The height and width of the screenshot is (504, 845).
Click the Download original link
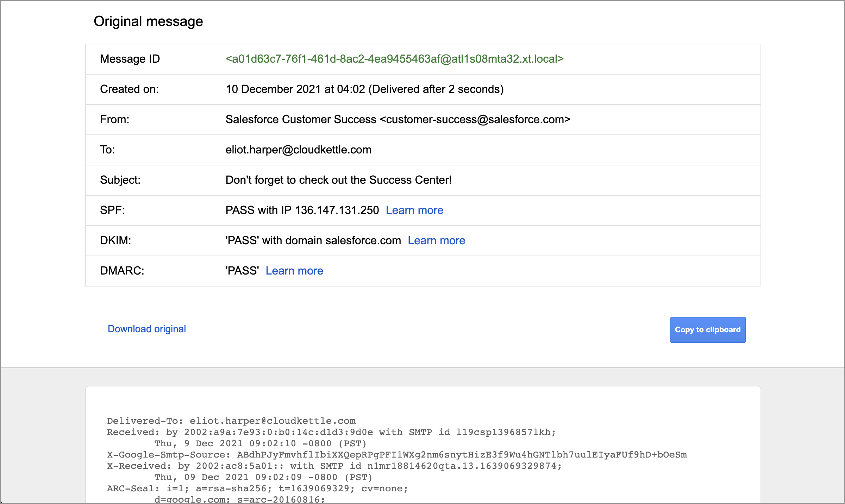(147, 329)
